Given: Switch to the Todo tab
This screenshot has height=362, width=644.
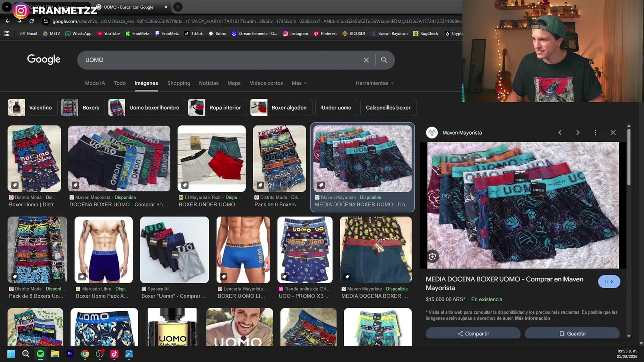Looking at the screenshot, I should [120, 83].
